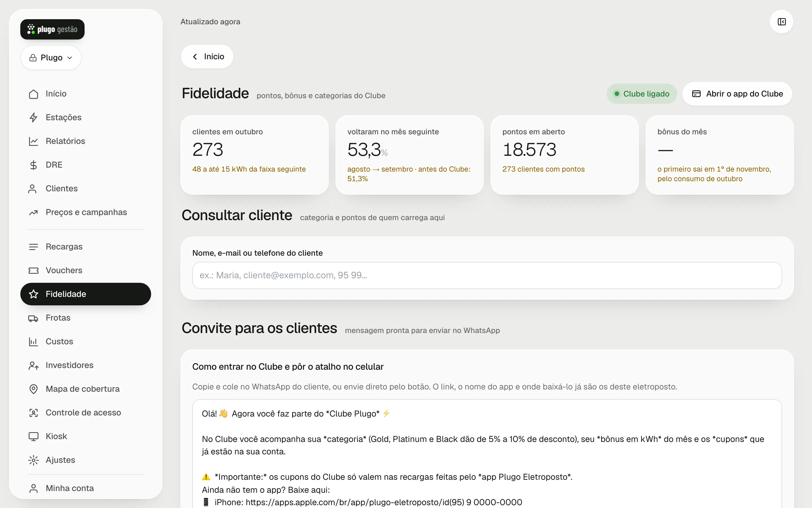812x508 pixels.
Task: Click the "pontos em aberto" 18.573 card
Action: (x=564, y=155)
